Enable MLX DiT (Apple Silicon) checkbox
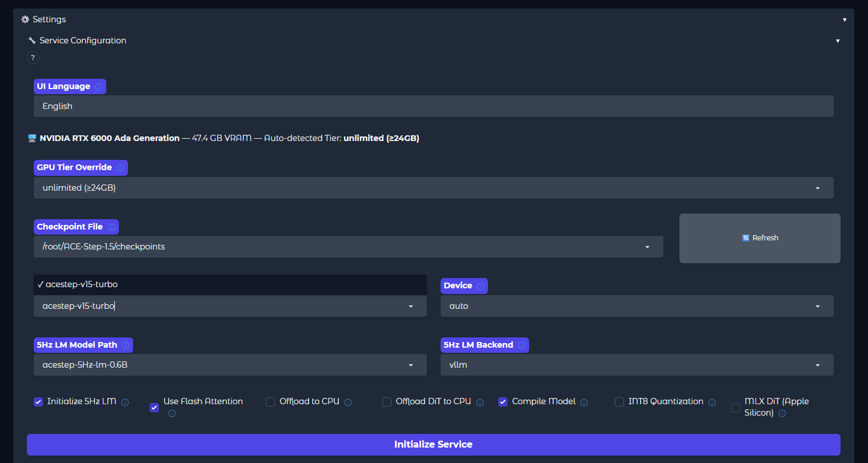868x463 pixels. (735, 408)
